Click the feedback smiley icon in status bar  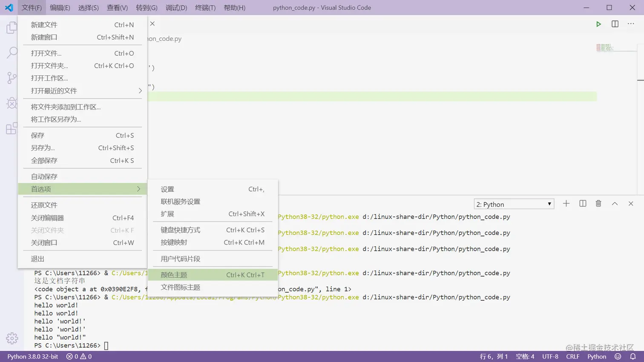(618, 356)
